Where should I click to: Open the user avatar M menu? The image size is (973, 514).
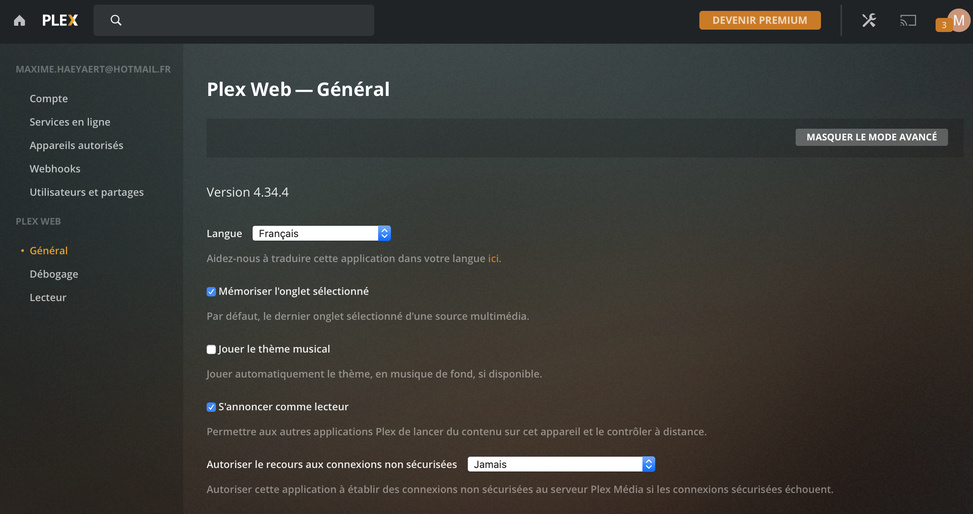tap(959, 20)
